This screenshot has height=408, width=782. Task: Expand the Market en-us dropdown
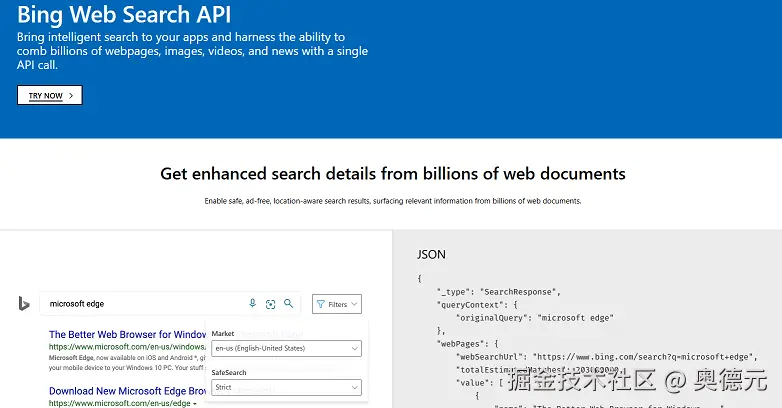[x=286, y=348]
